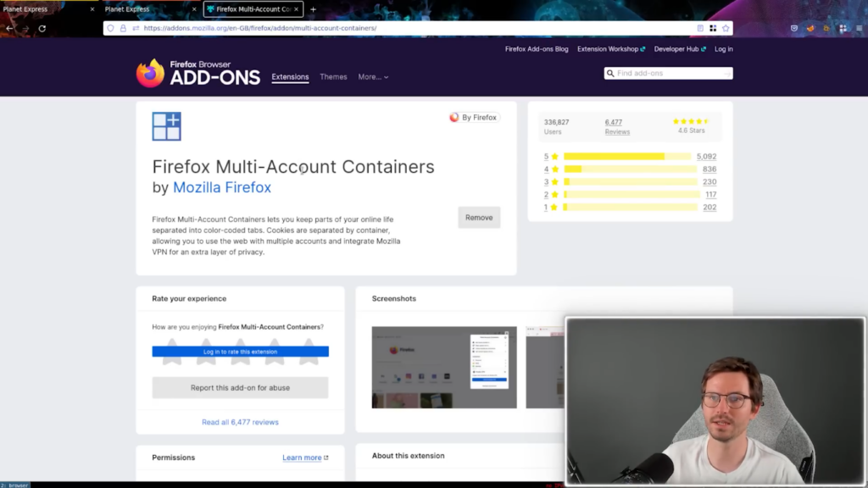Open the tracking protection shield icon
This screenshot has height=488, width=868.
(x=111, y=28)
